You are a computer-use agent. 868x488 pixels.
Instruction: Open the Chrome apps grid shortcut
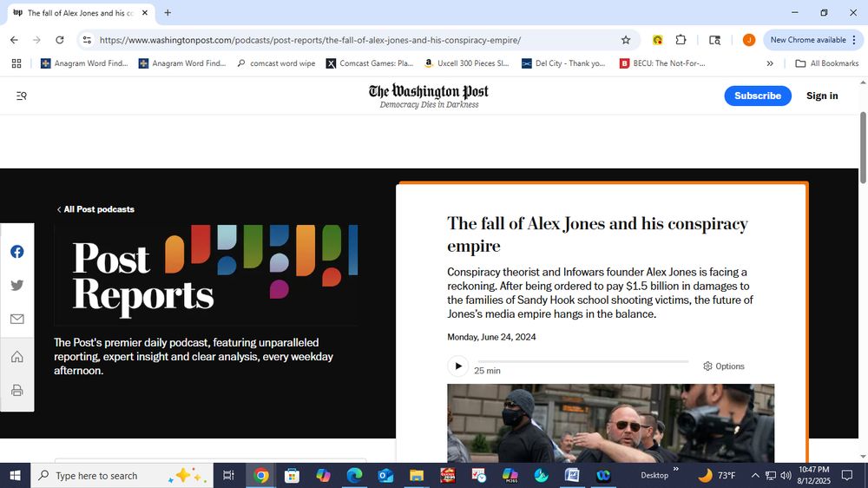point(16,63)
